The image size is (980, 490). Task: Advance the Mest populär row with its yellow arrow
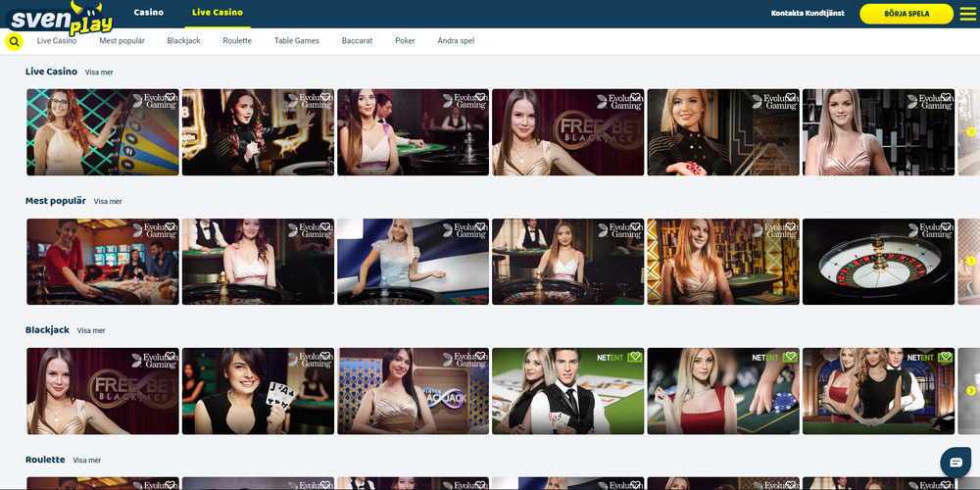pos(970,262)
